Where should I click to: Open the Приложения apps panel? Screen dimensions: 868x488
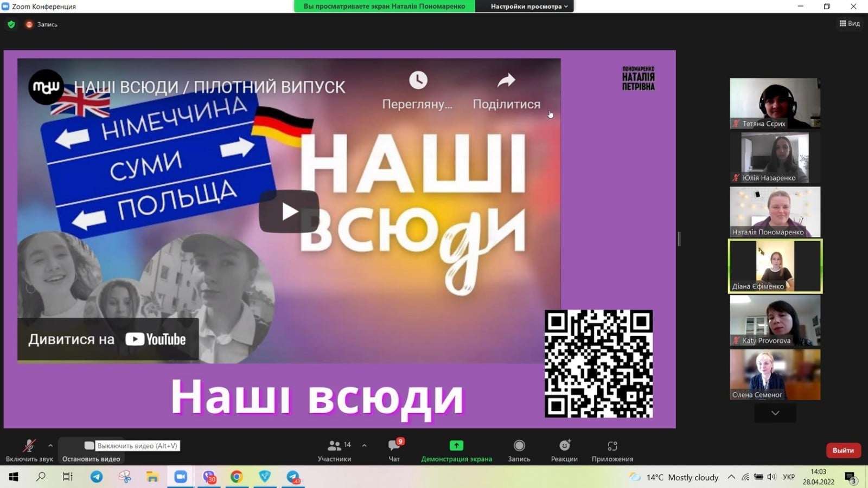click(x=612, y=451)
